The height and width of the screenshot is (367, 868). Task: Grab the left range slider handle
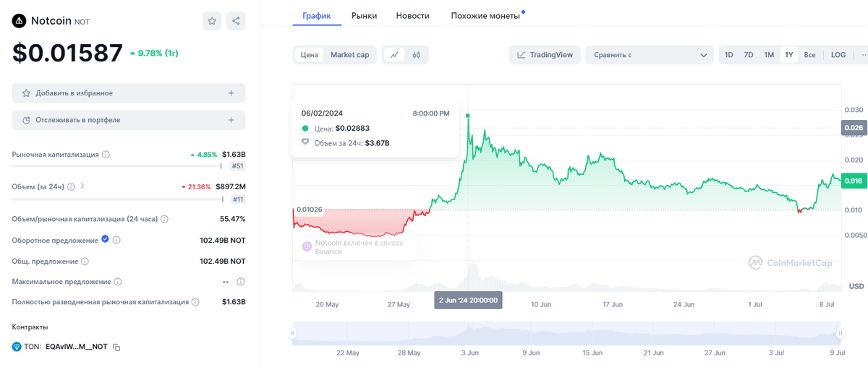click(293, 333)
